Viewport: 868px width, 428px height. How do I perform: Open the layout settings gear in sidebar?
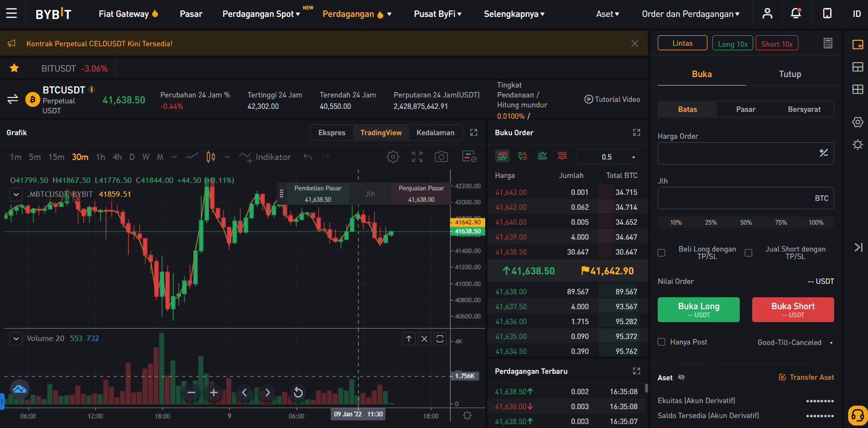[858, 122]
